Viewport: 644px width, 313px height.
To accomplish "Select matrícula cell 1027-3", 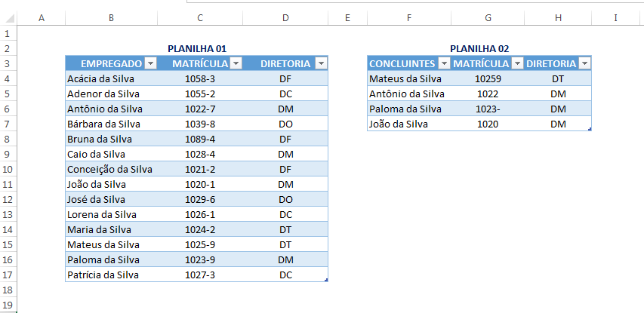I will pos(200,275).
